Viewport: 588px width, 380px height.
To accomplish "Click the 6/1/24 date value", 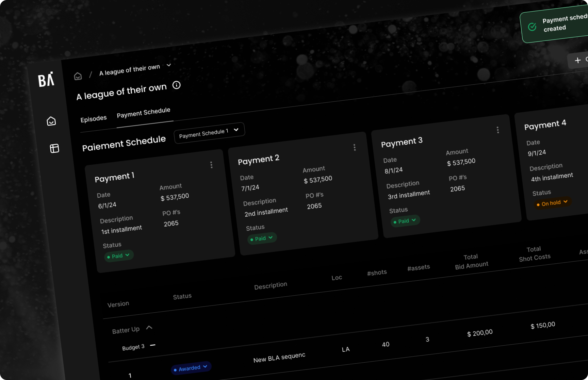I will 107,205.
